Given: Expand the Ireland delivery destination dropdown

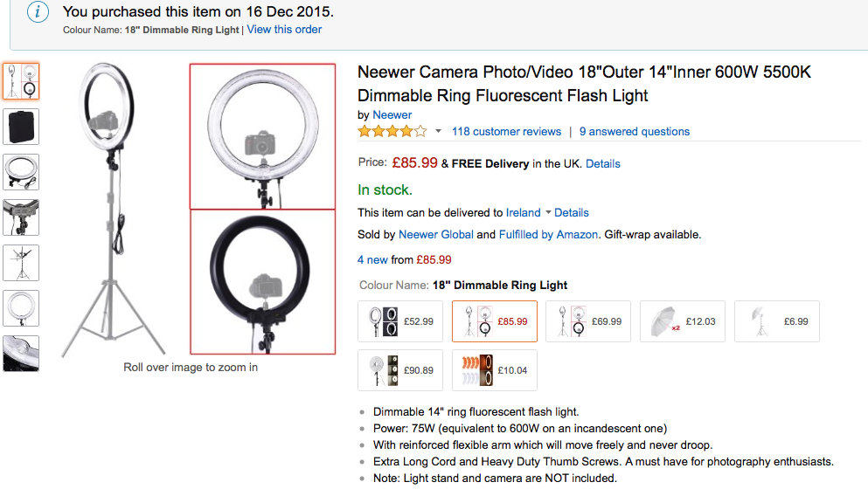Looking at the screenshot, I should [548, 212].
